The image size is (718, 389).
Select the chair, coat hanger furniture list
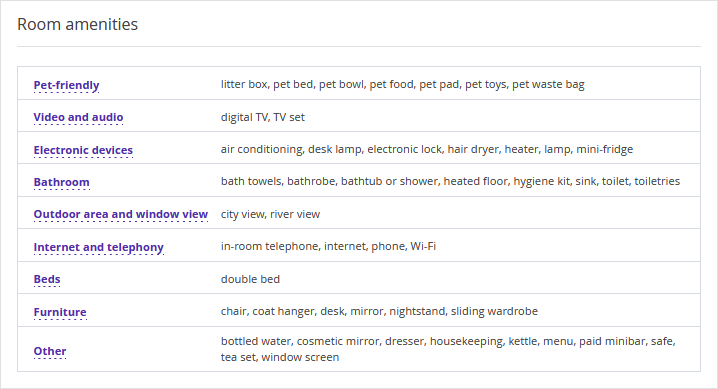pos(379,311)
